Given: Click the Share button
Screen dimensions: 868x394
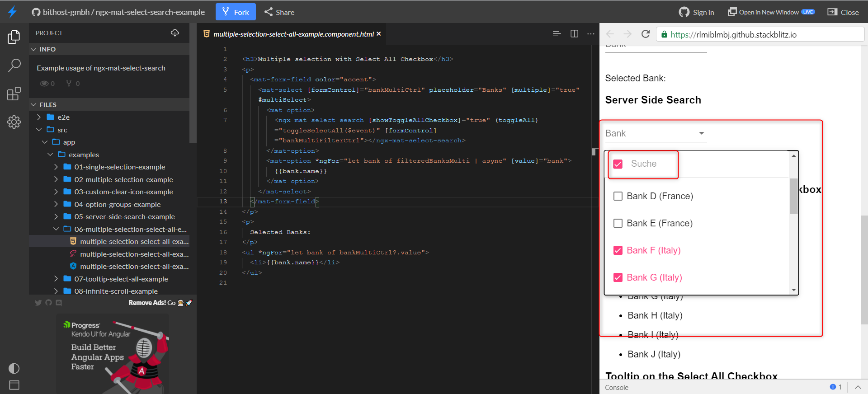Looking at the screenshot, I should [279, 12].
